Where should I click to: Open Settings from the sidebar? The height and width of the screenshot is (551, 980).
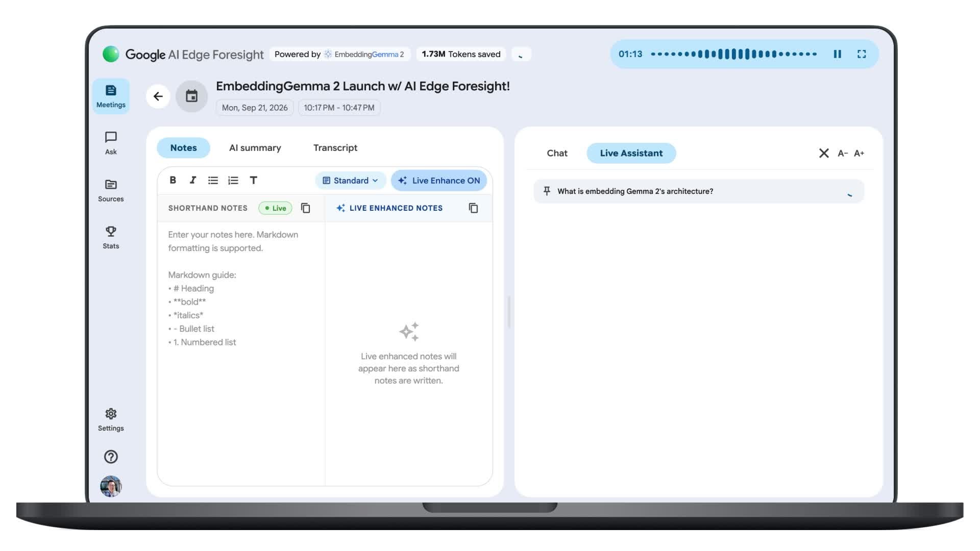(x=111, y=419)
